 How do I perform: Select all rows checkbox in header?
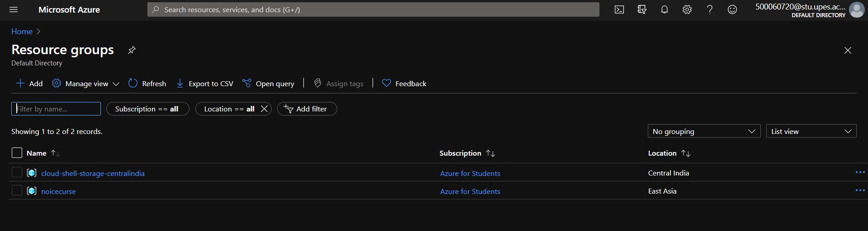[x=17, y=153]
